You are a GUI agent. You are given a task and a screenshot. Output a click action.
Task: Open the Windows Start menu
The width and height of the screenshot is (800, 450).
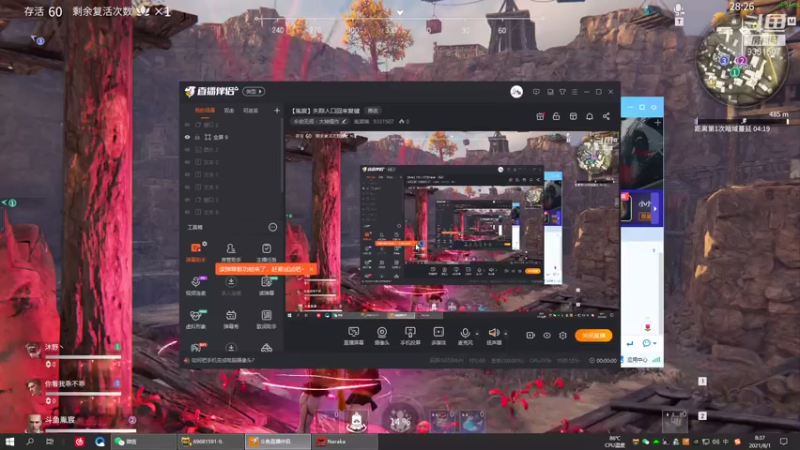pos(9,441)
